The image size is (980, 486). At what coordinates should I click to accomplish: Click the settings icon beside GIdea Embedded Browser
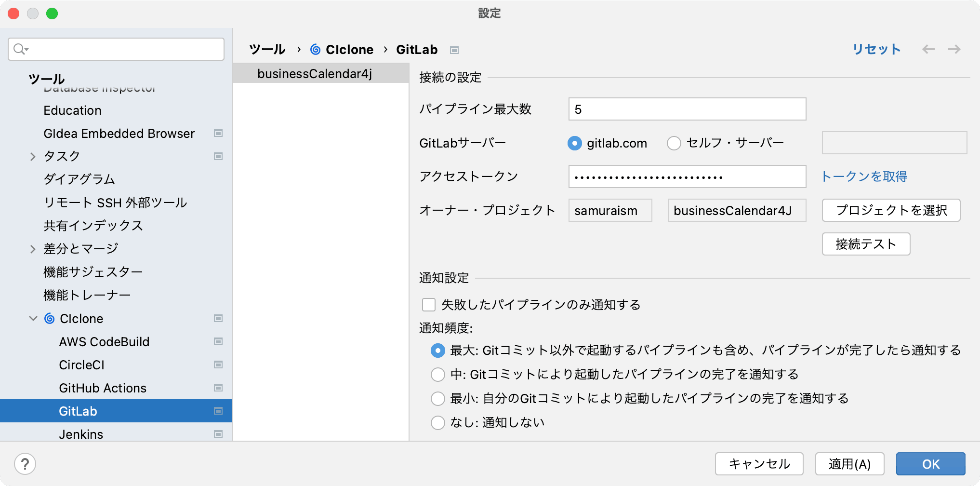coord(218,133)
